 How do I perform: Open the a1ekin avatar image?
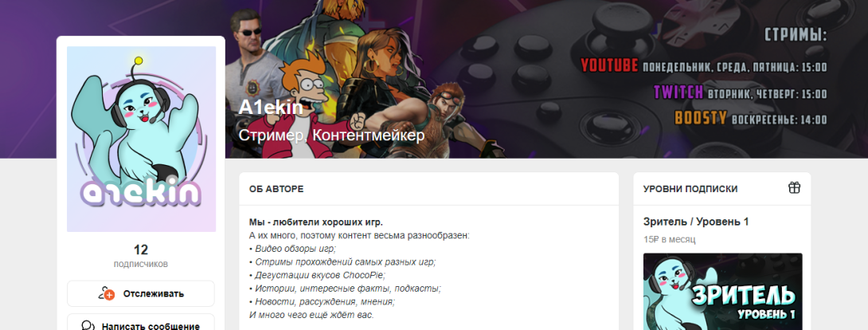tap(141, 139)
